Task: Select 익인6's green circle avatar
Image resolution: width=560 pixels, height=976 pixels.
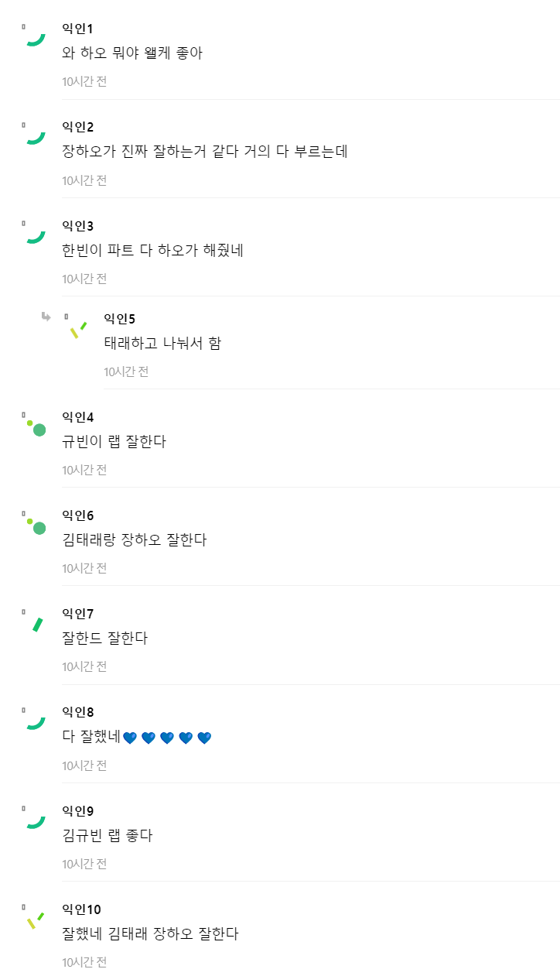Action: [35, 525]
